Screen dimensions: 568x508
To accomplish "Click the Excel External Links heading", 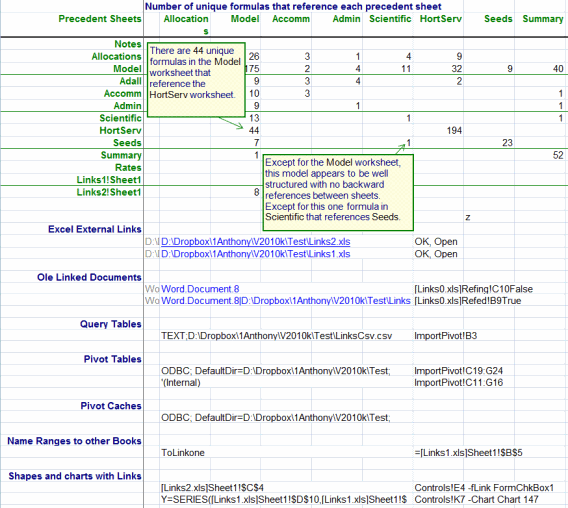I will click(95, 229).
